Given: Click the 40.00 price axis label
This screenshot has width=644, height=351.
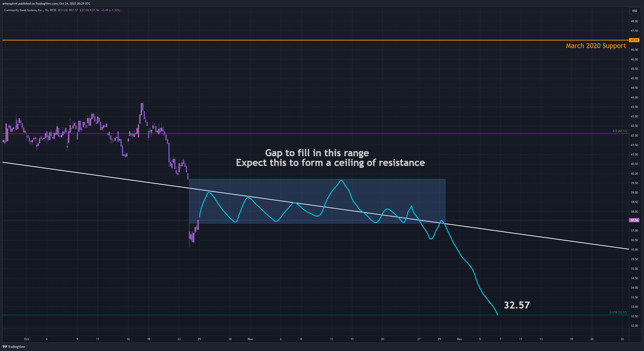Looking at the screenshot, I should 634,173.
